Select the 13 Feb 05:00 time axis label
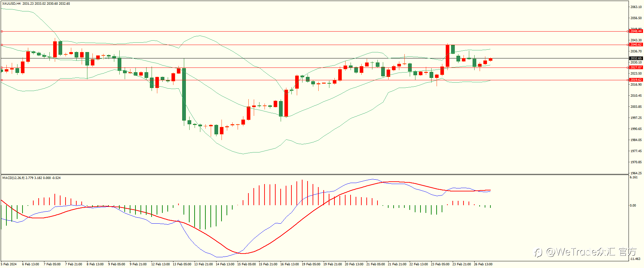Viewport: 644px width, 268px height. pos(182,264)
